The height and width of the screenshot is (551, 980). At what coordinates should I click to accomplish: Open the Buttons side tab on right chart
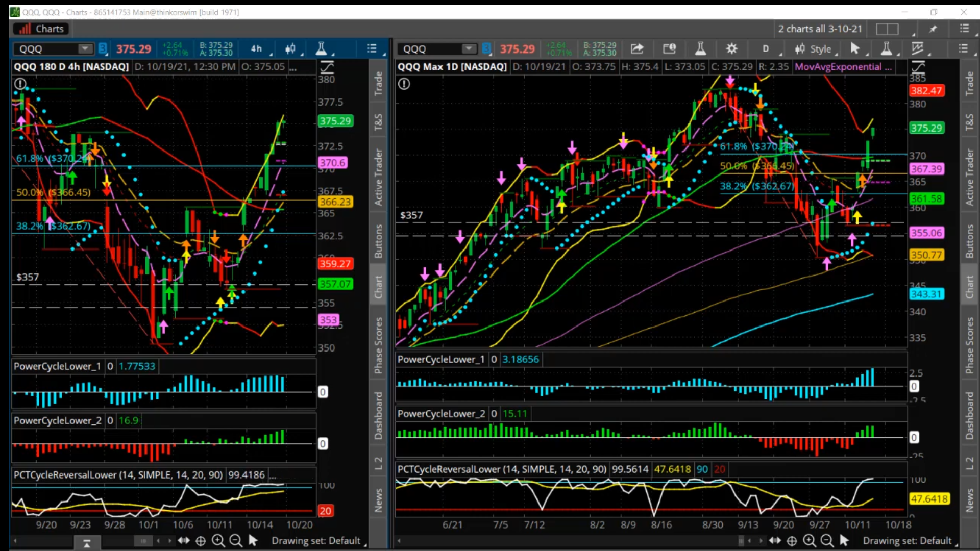[x=969, y=241]
